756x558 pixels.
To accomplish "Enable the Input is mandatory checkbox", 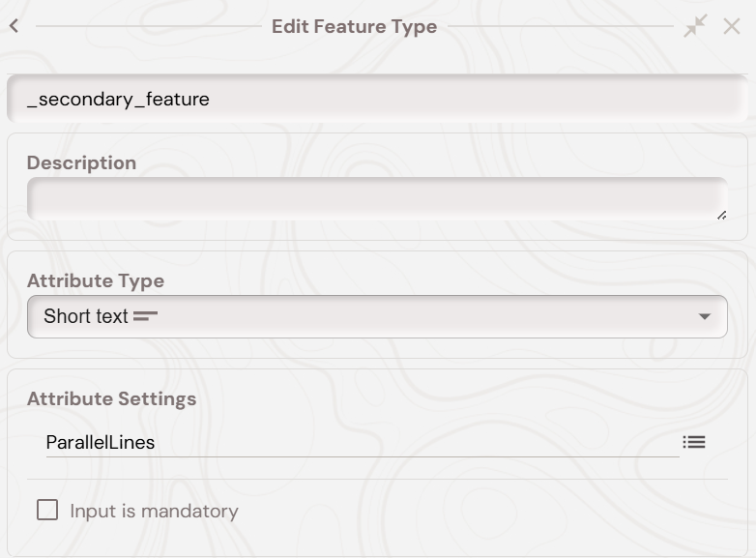I will pos(47,510).
